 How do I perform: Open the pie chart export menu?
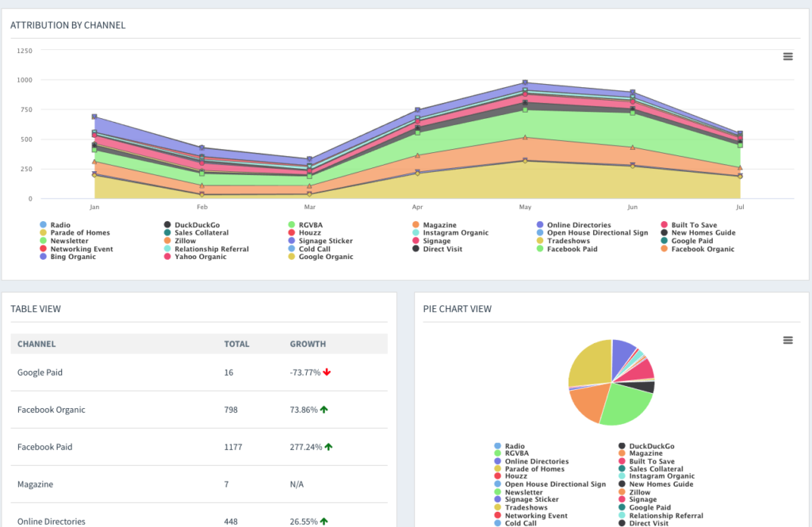787,339
